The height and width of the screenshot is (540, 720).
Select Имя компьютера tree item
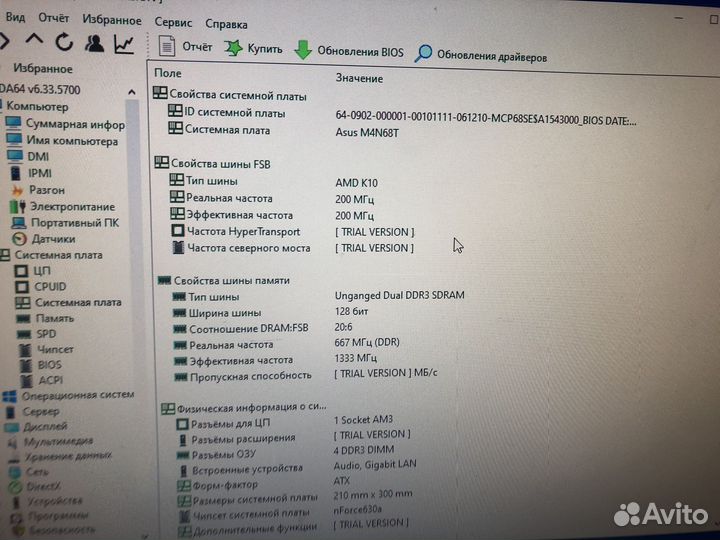click(x=62, y=141)
